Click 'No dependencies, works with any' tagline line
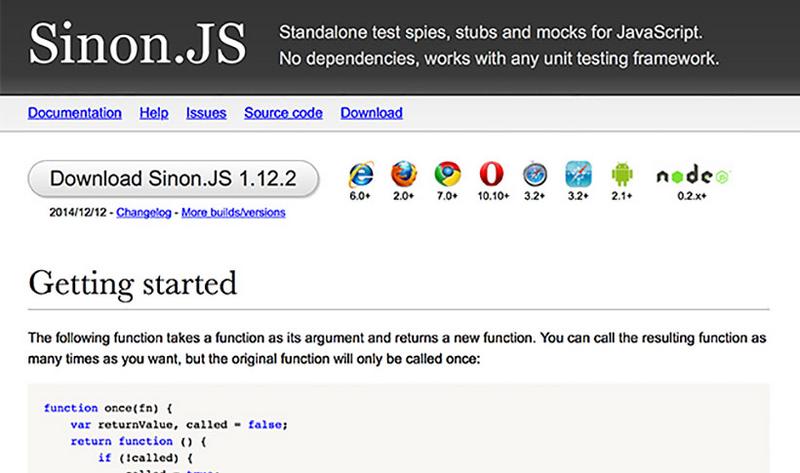 tap(498, 59)
